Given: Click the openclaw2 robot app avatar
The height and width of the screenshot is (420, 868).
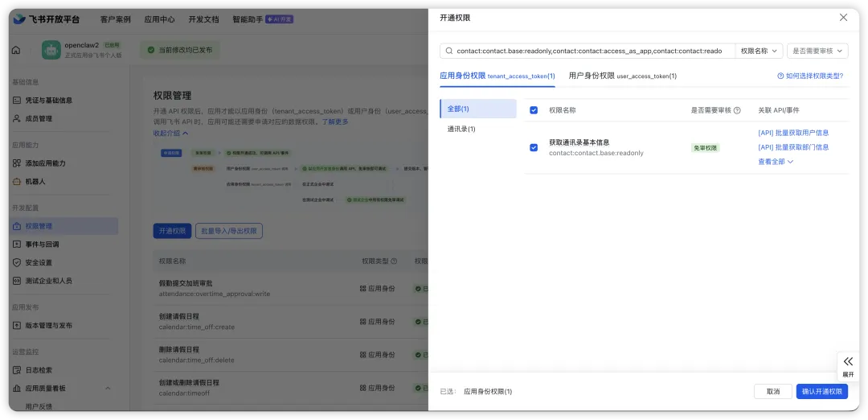Looking at the screenshot, I should (x=51, y=50).
